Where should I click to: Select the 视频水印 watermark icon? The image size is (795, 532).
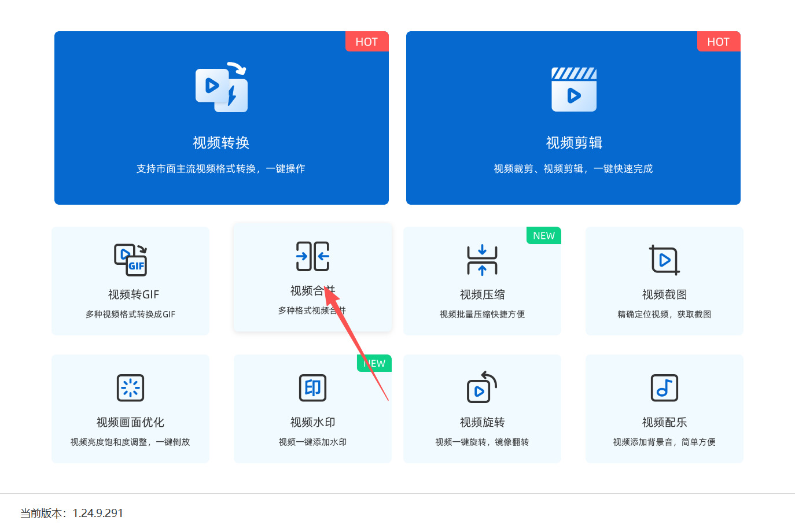click(x=313, y=387)
